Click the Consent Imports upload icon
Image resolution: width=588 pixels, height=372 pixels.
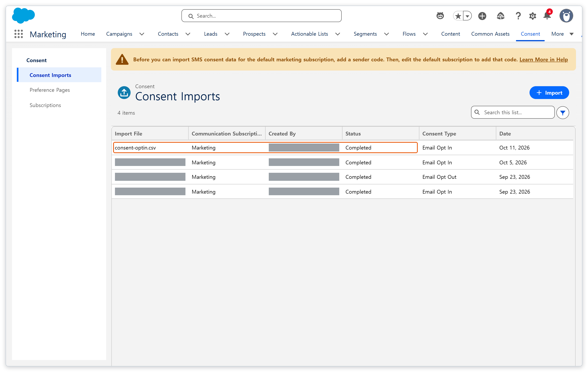tap(124, 93)
